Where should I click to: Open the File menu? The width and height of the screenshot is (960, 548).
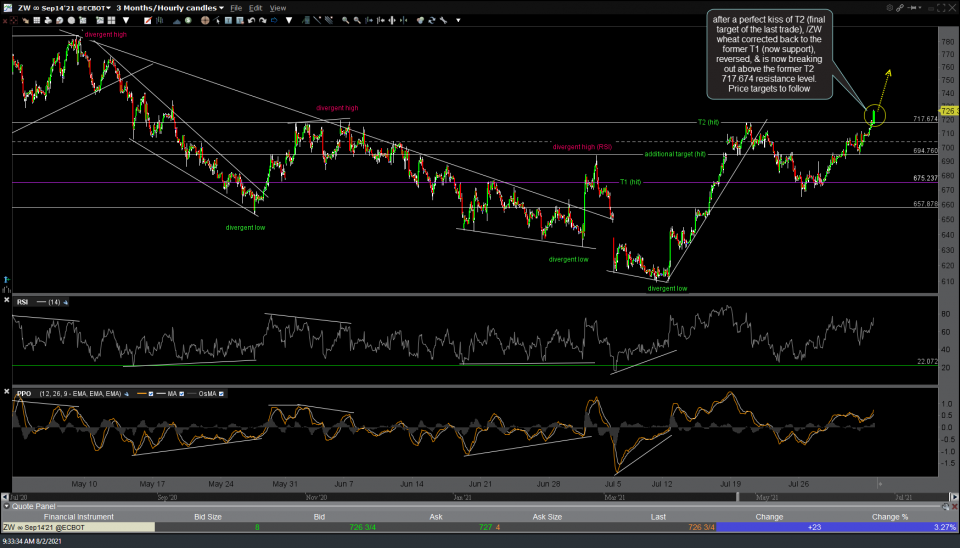point(236,7)
